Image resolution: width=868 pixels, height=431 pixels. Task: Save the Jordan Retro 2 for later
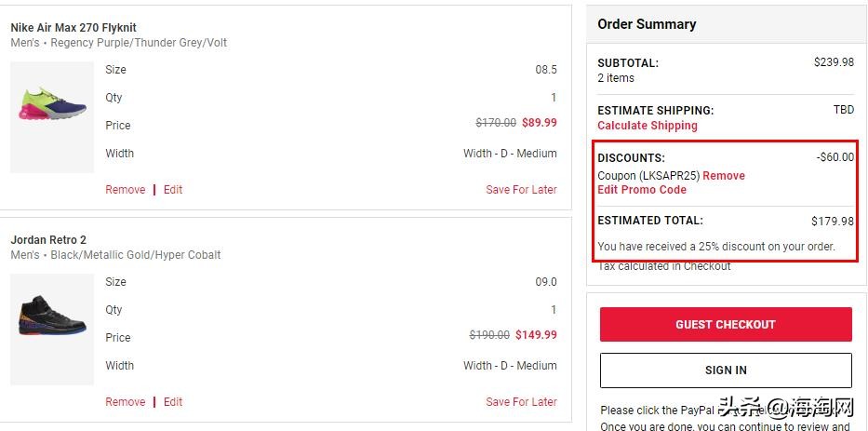521,402
